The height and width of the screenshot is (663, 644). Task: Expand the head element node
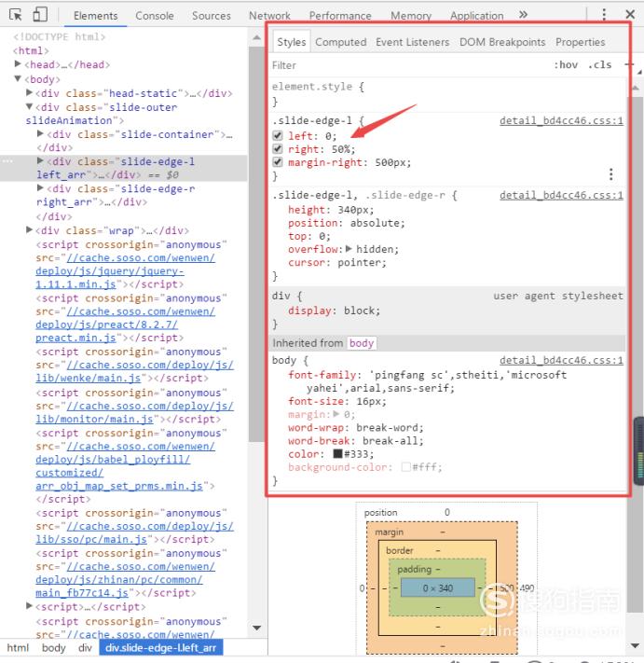pos(18,63)
